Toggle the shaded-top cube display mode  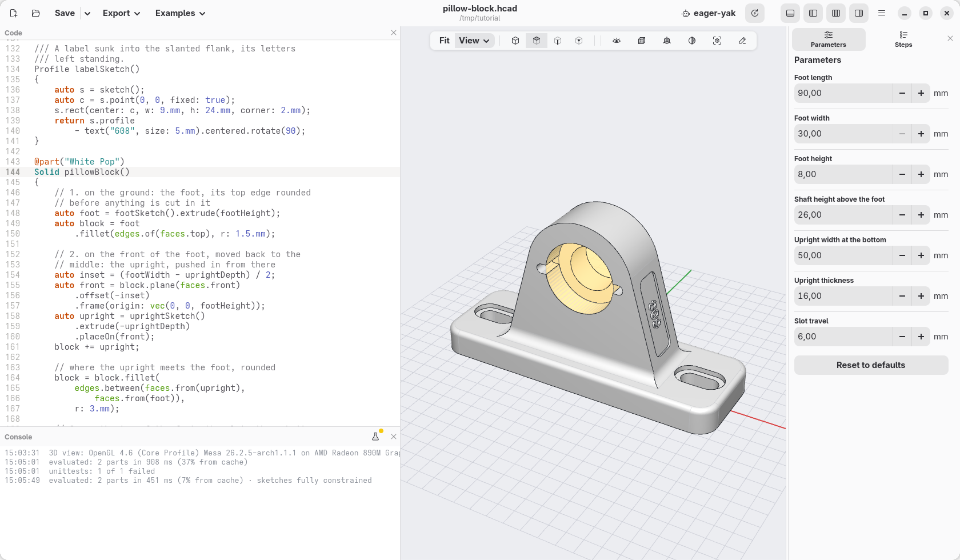click(537, 41)
